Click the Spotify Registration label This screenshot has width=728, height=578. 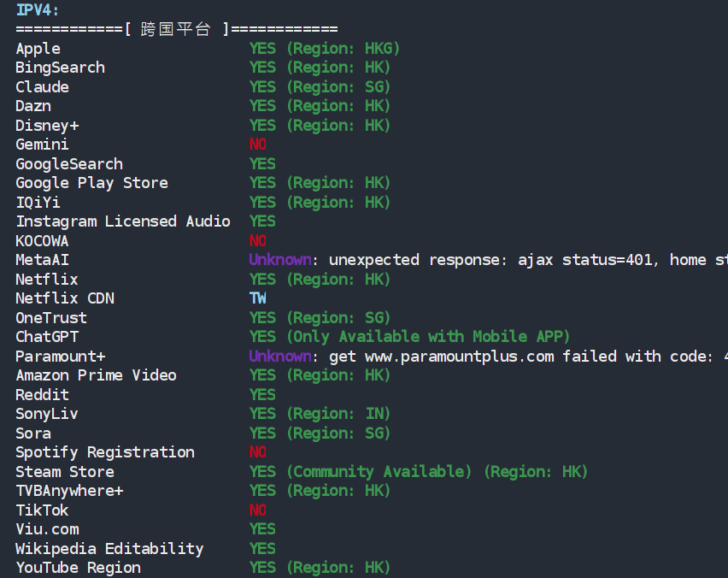pyautogui.click(x=105, y=452)
